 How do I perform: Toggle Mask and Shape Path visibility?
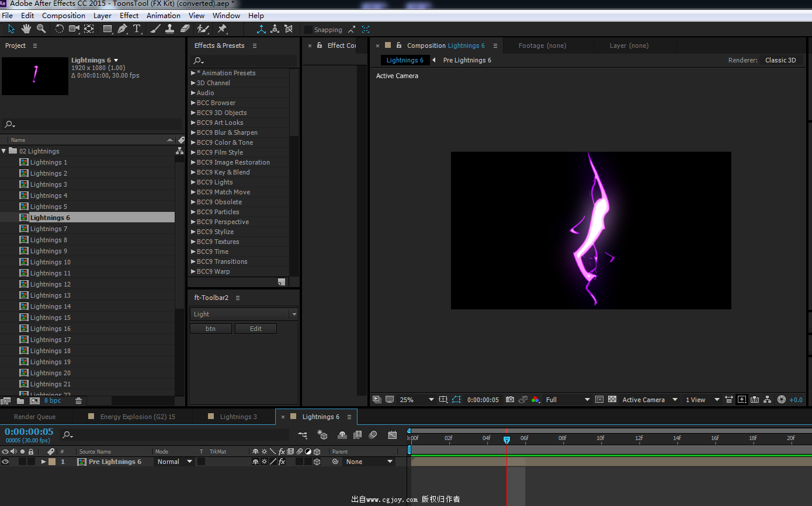[456, 400]
